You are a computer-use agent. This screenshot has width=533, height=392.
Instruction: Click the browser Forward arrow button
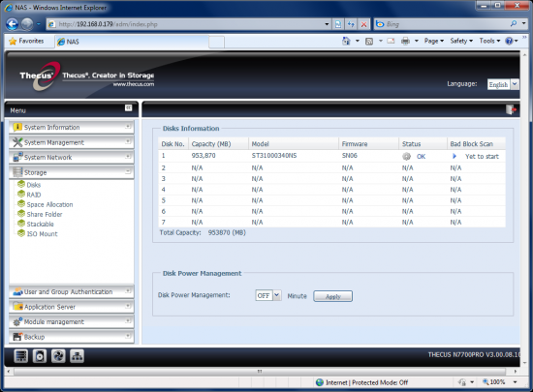coord(27,24)
